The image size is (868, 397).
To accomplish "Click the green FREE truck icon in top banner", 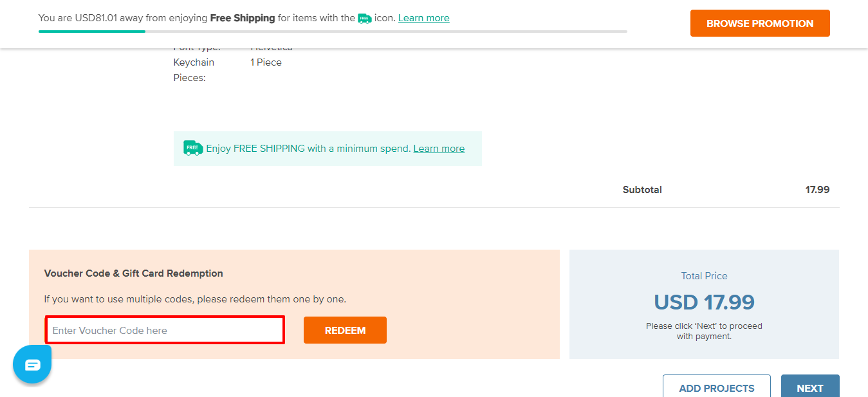I will [365, 19].
